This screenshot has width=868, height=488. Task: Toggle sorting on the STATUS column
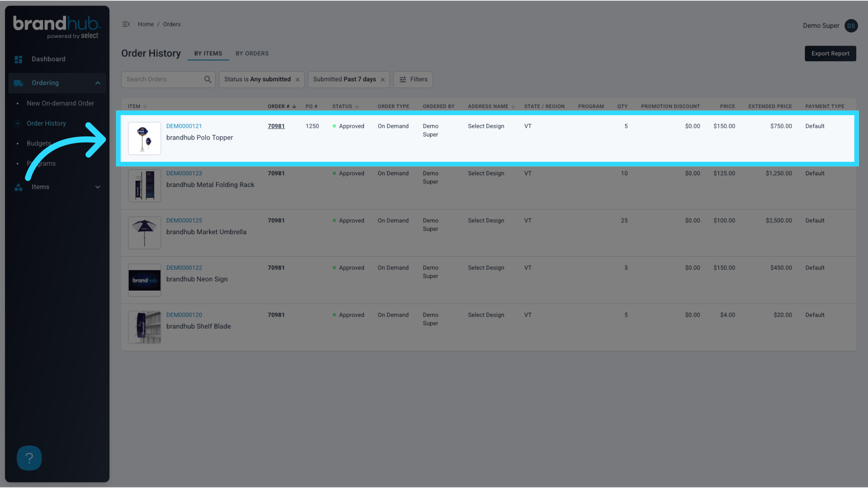point(357,106)
